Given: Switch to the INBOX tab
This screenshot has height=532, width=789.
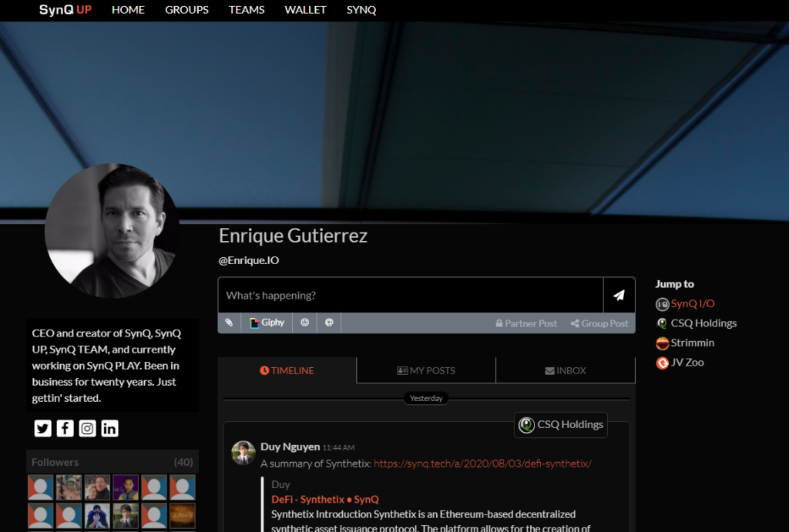Looking at the screenshot, I should pyautogui.click(x=566, y=371).
